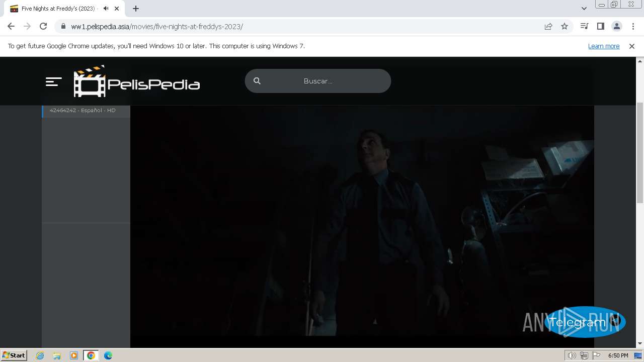Open the Windows Start menu

tap(14, 355)
